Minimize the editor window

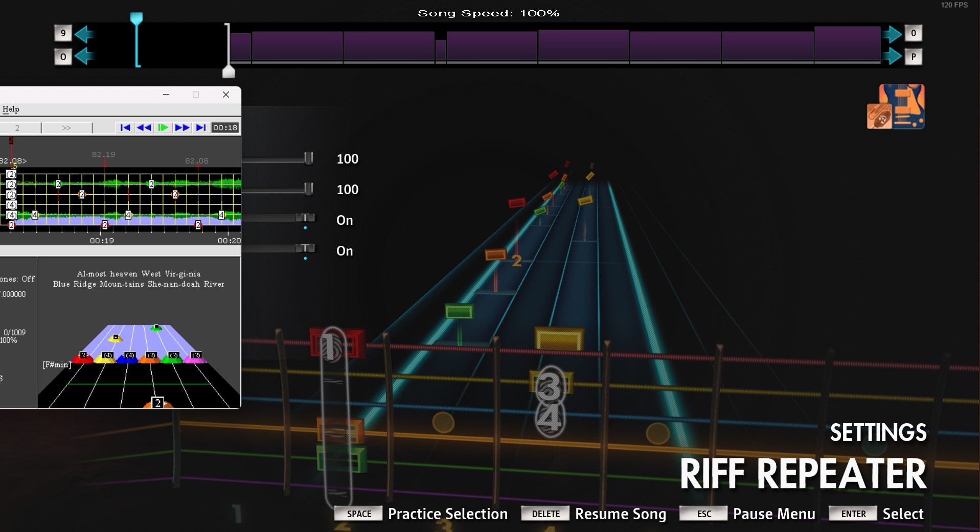(x=166, y=95)
